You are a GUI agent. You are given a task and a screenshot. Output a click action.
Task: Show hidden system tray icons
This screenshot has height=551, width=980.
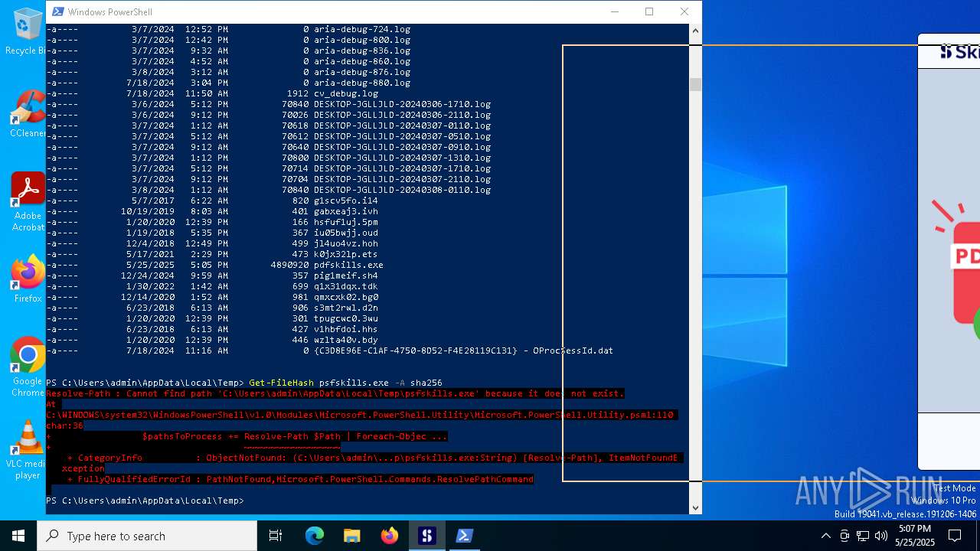[x=825, y=536]
